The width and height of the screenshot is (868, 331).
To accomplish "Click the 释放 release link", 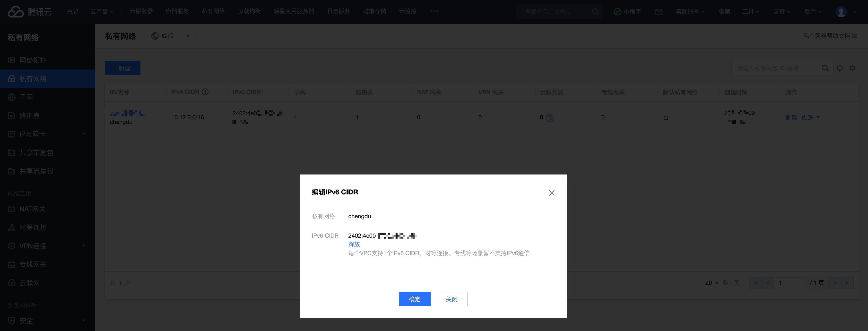I will point(354,244).
